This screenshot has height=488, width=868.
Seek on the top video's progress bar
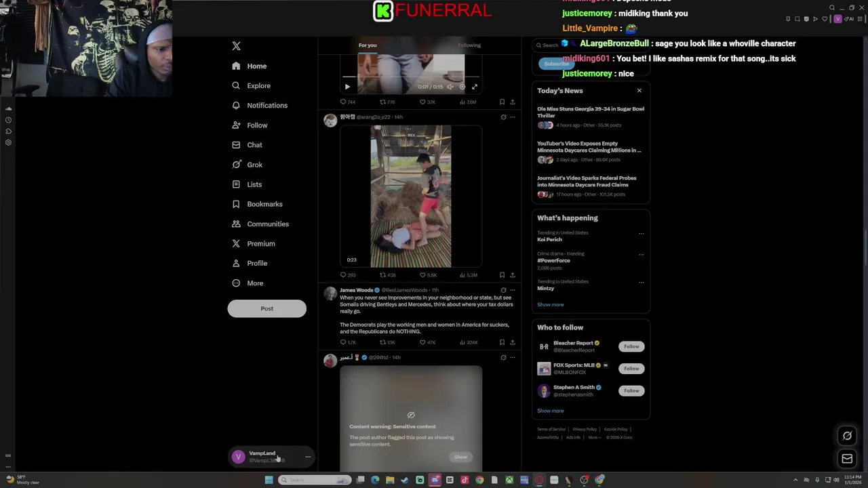coord(410,77)
